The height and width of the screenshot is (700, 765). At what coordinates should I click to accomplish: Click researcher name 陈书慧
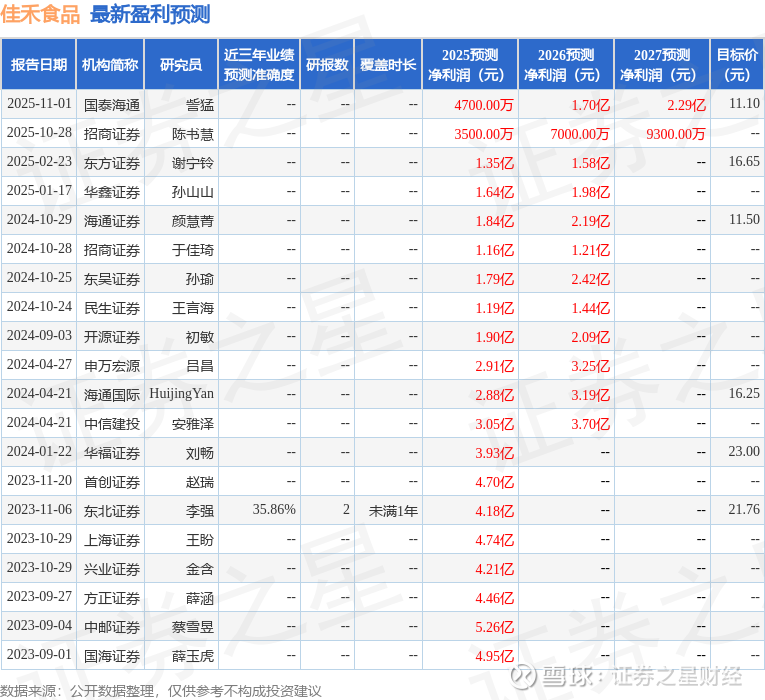pos(193,134)
